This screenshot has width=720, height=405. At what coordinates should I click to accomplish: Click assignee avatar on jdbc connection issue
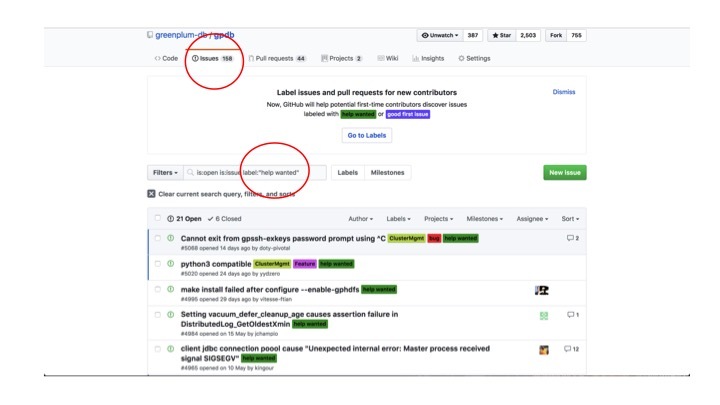point(544,350)
